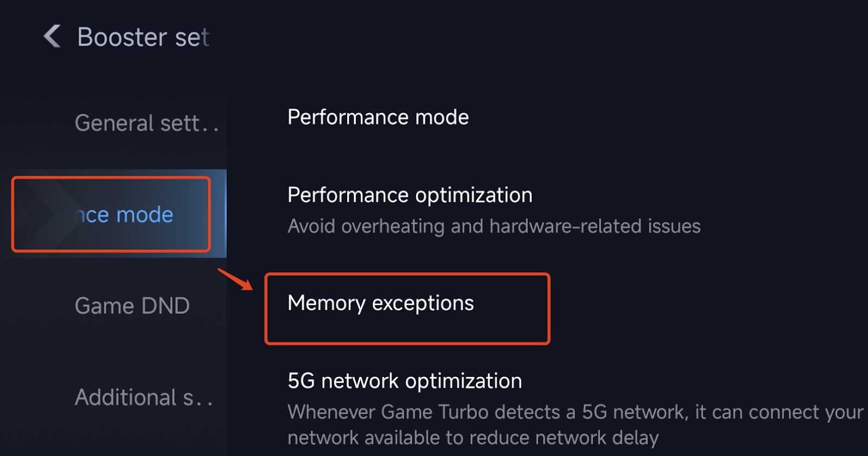
Task: Open the Memory exceptions setting
Action: pyautogui.click(x=381, y=303)
